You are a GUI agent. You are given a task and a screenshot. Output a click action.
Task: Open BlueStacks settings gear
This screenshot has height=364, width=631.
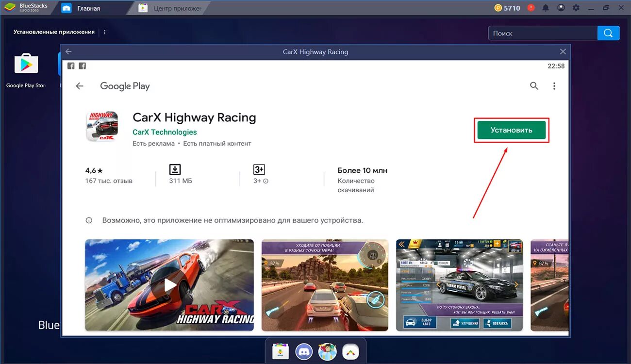coord(576,8)
